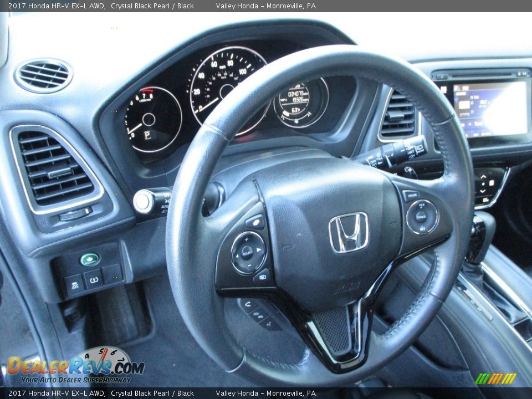This screenshot has height=399, width=532.
Task: Push the green ECON mode button
Action: pyautogui.click(x=90, y=259)
